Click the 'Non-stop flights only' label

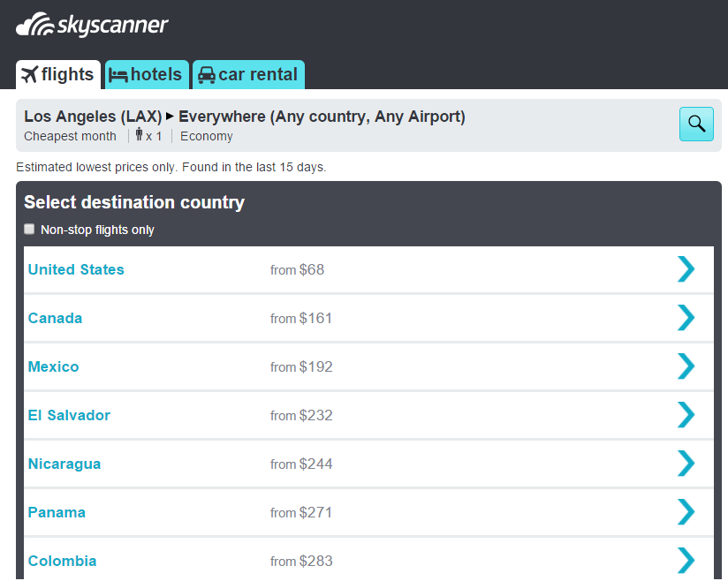[97, 230]
